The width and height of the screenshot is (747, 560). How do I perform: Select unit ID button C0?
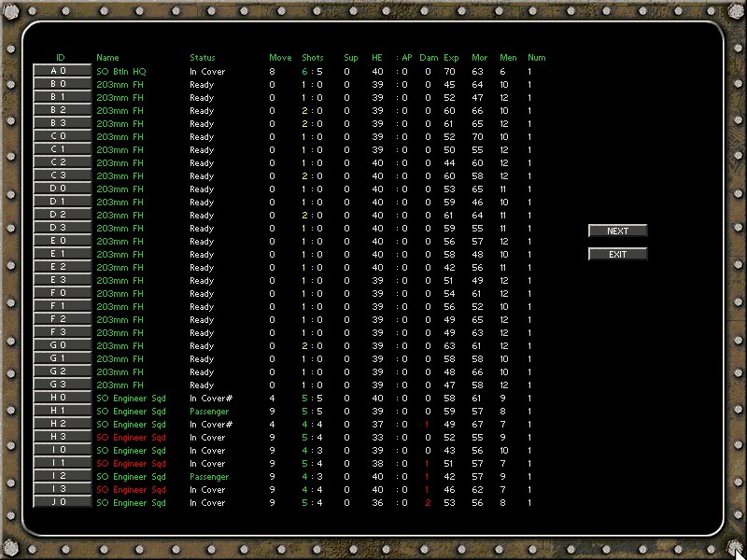click(62, 136)
